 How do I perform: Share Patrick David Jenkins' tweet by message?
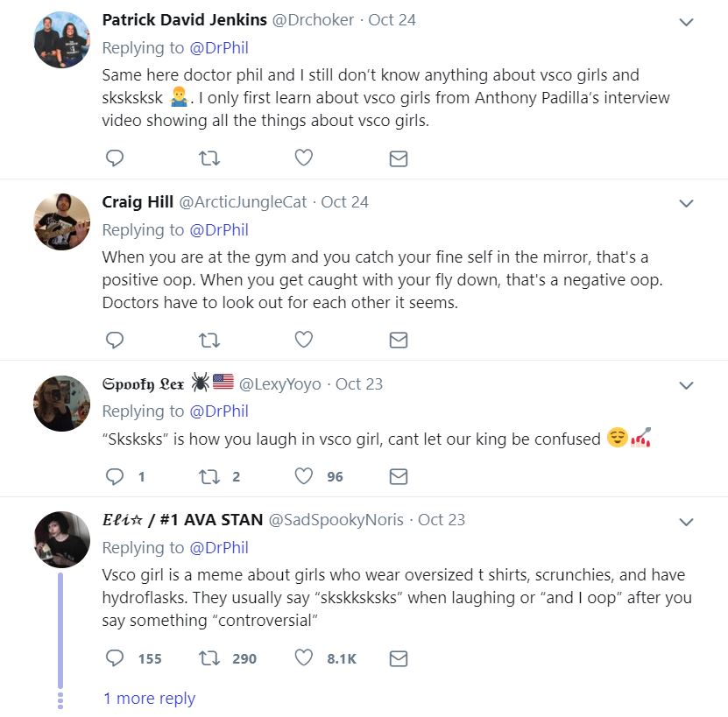[x=398, y=158]
